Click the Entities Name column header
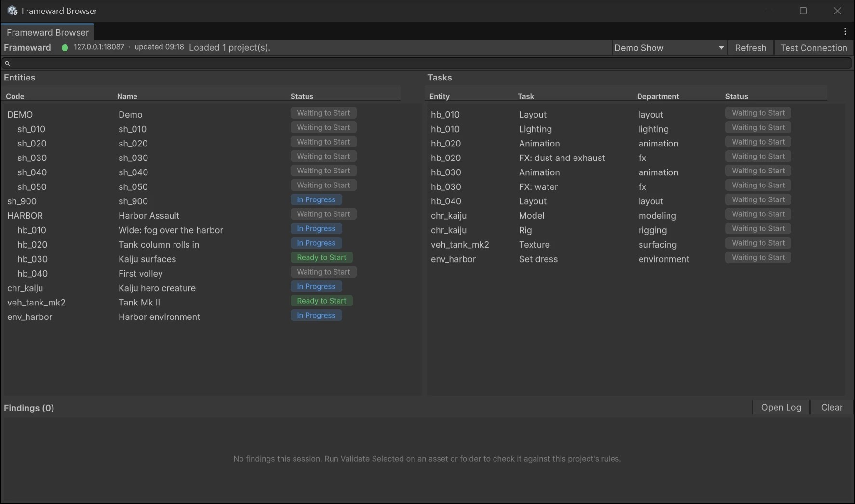Image resolution: width=855 pixels, height=504 pixels. 127,96
